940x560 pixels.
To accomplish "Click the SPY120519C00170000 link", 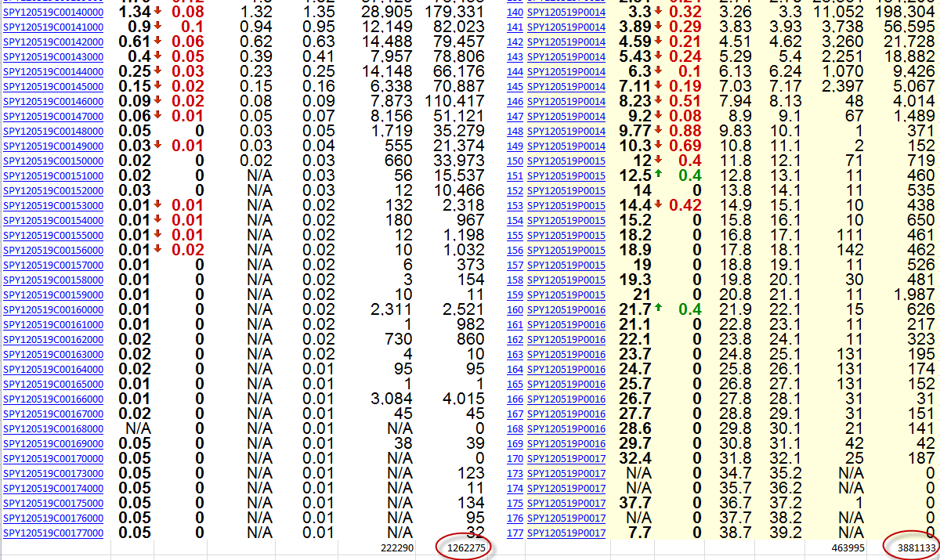I will click(x=53, y=459).
